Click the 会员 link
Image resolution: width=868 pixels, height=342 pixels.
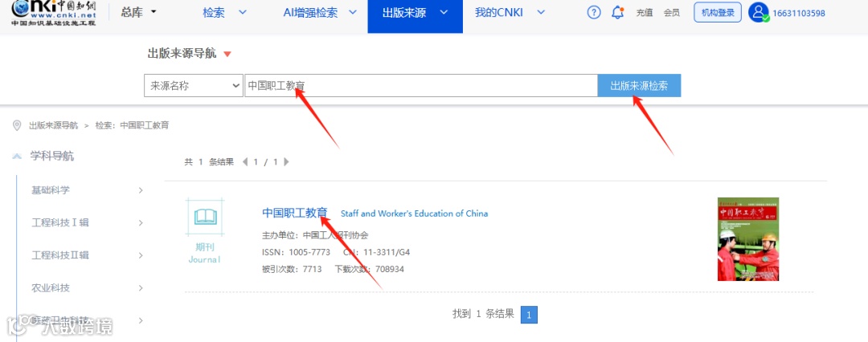671,13
